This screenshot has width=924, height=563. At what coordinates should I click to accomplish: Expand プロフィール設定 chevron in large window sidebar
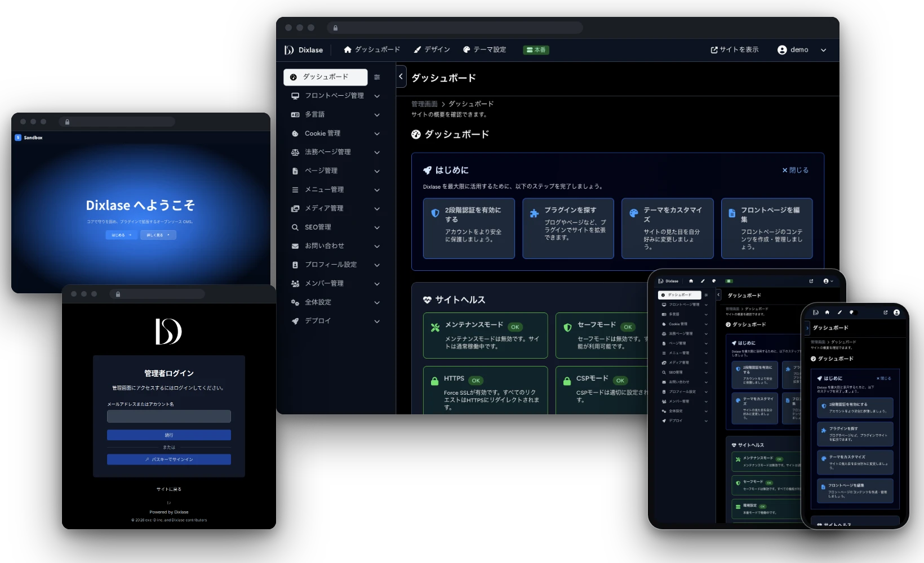tap(377, 265)
